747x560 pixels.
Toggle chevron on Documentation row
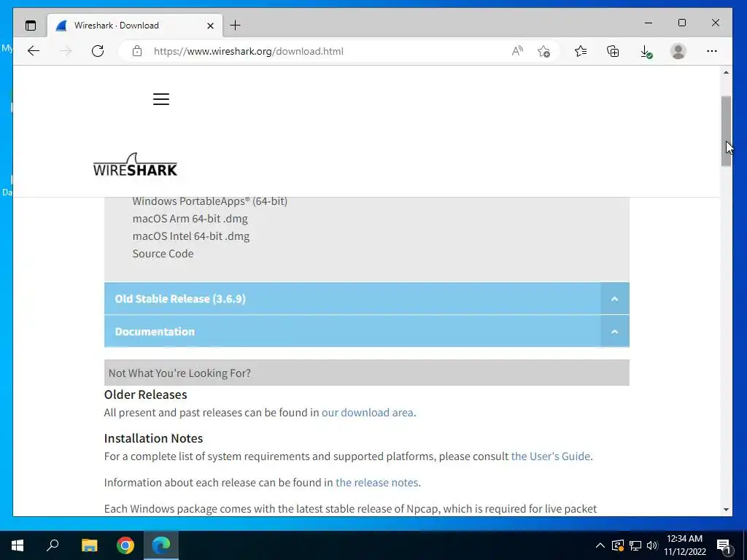pyautogui.click(x=614, y=332)
